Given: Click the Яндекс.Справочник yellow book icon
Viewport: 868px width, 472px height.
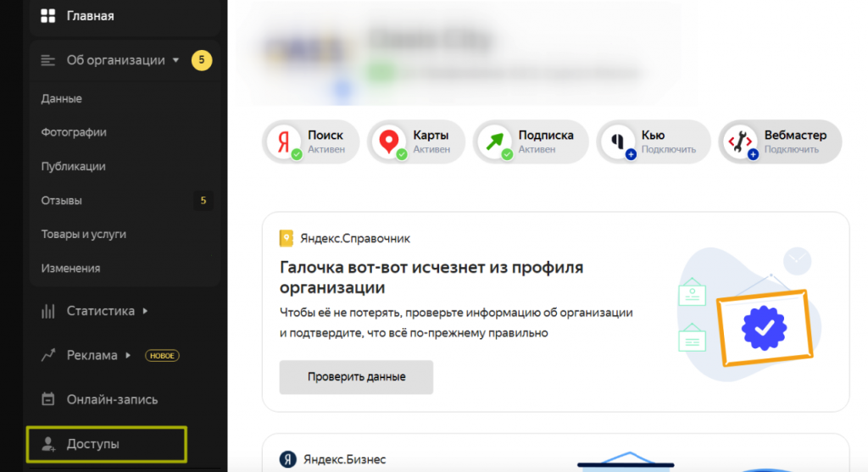Looking at the screenshot, I should point(287,238).
